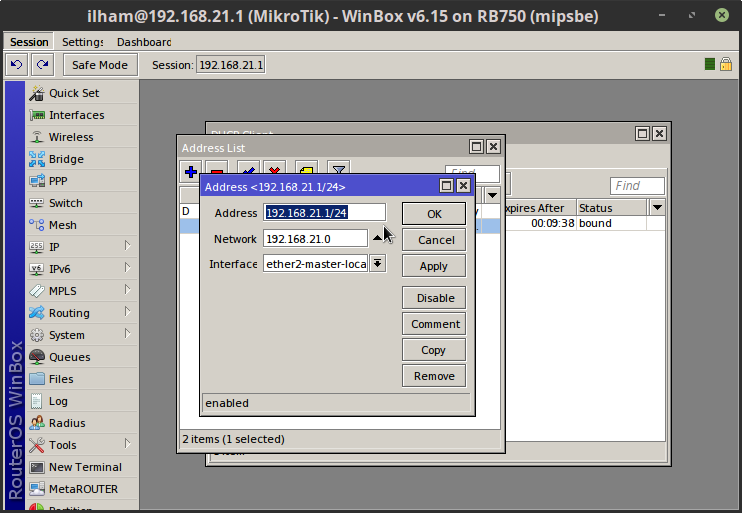The height and width of the screenshot is (513, 742).
Task: Click the Redo arrow icon
Action: coord(43,64)
